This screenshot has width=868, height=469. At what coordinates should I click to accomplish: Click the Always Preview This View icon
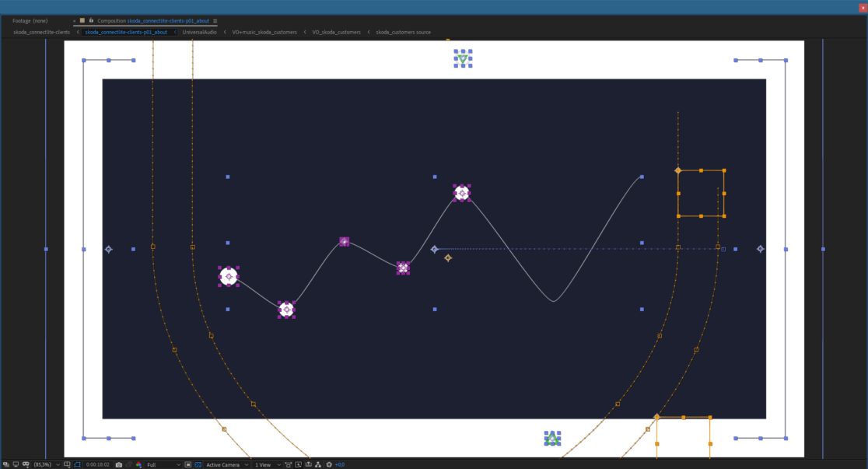(5, 464)
